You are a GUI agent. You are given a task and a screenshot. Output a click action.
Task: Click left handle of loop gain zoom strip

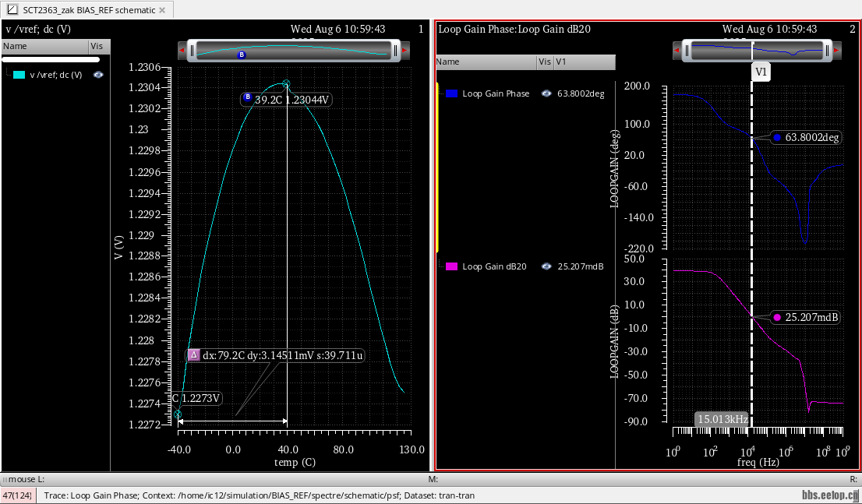click(x=687, y=51)
